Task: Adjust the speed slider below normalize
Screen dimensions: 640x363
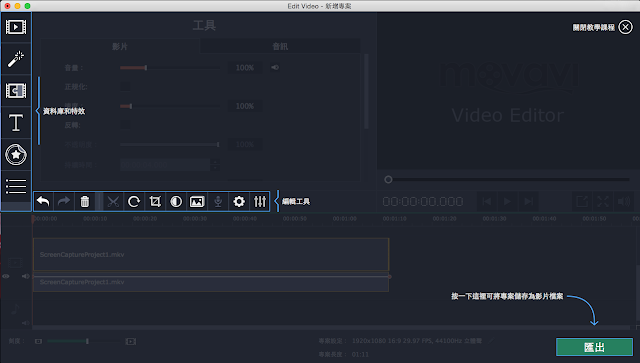Action: pos(169,106)
